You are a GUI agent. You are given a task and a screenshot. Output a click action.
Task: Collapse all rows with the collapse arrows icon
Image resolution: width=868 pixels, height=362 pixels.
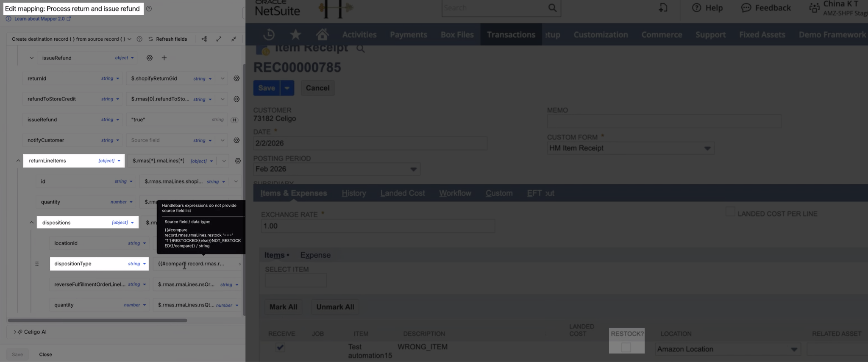click(234, 39)
